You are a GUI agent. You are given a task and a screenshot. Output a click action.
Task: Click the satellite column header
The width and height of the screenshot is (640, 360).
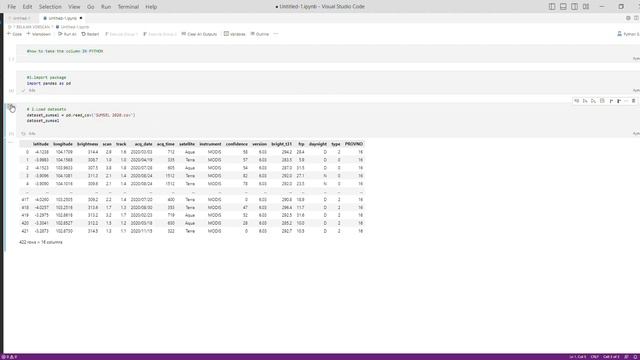[187, 144]
